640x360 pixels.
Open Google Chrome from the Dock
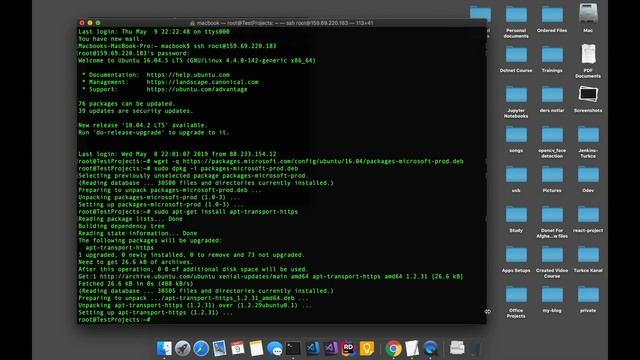pos(393,348)
